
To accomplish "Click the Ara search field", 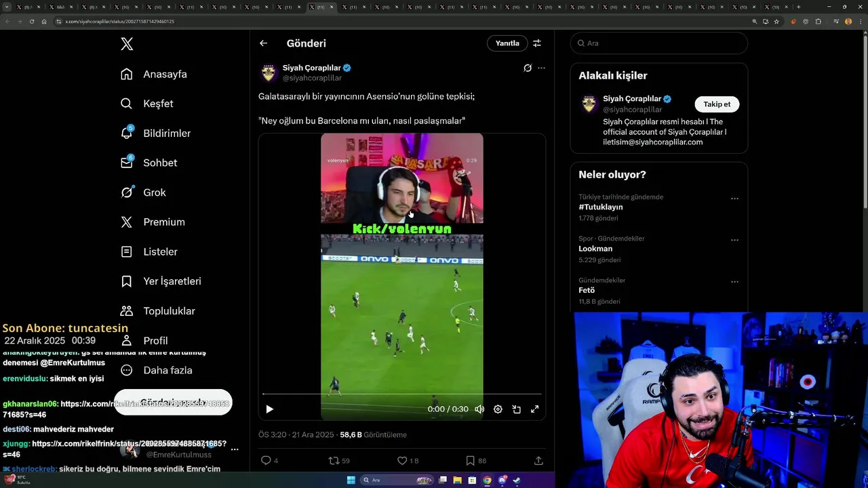I will point(658,43).
